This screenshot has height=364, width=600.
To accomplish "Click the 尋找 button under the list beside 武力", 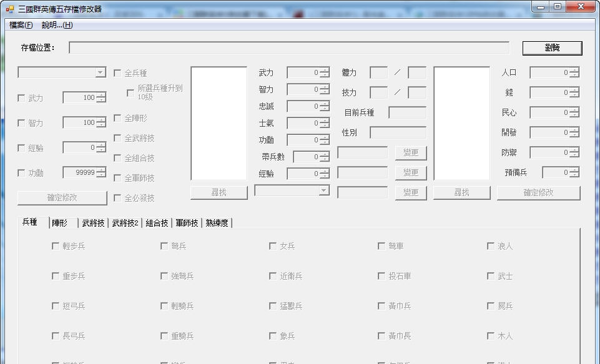I will click(x=219, y=192).
